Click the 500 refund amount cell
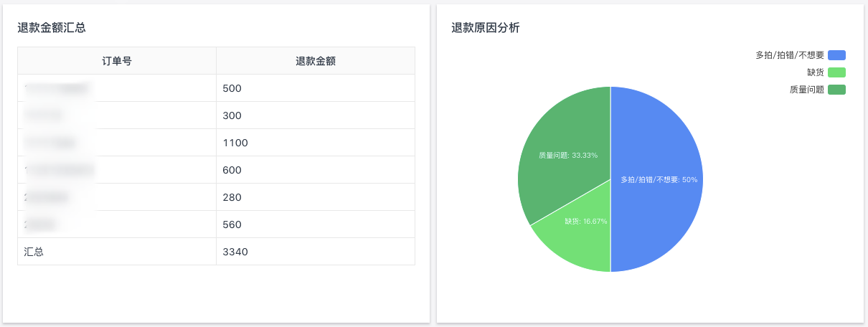 pos(316,88)
